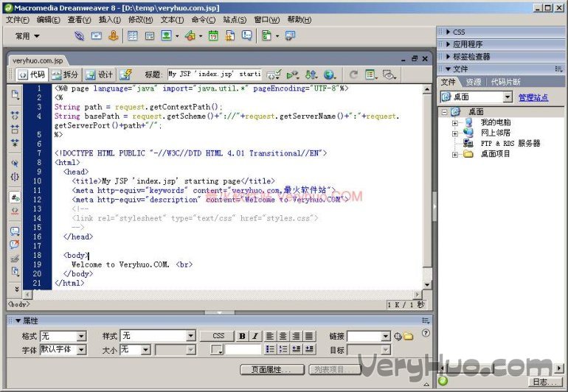Image resolution: width=568 pixels, height=392 pixels.
Task: Open the 字体 font dropdown
Action: (x=81, y=350)
